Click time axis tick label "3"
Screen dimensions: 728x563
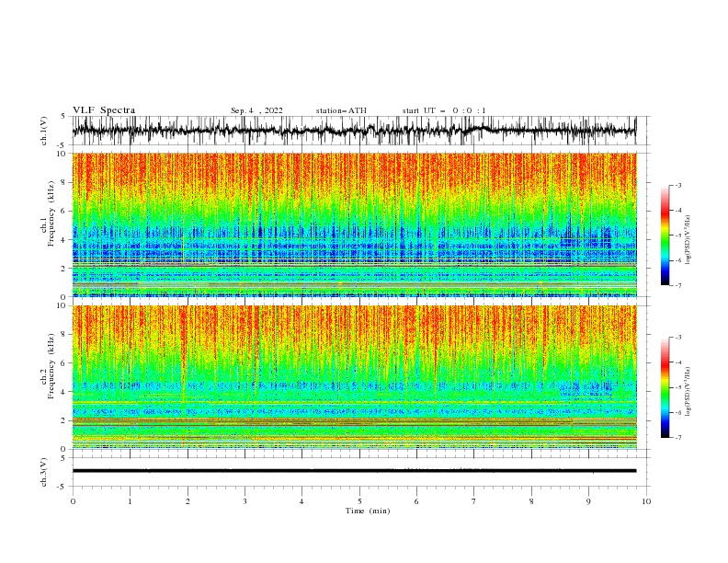tap(245, 501)
